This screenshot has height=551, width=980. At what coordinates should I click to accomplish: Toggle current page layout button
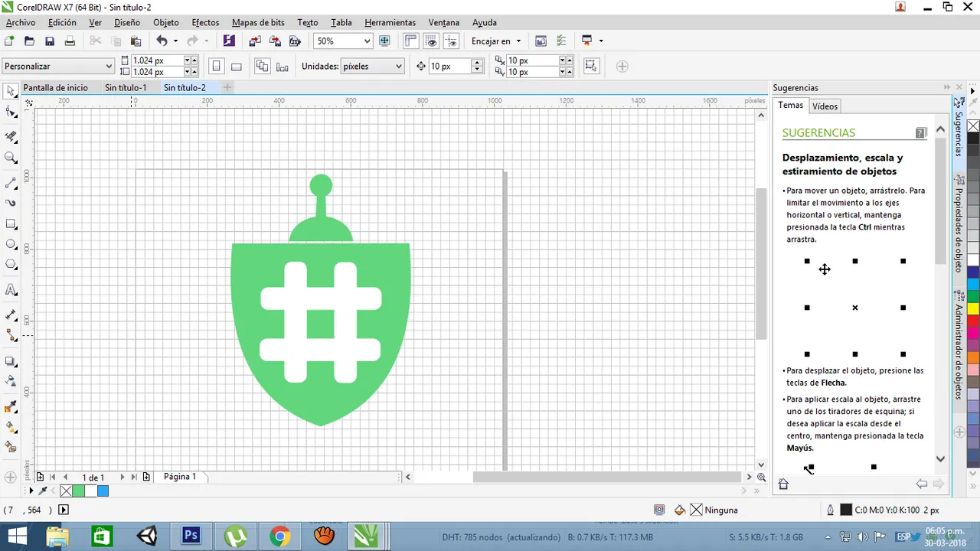click(282, 67)
